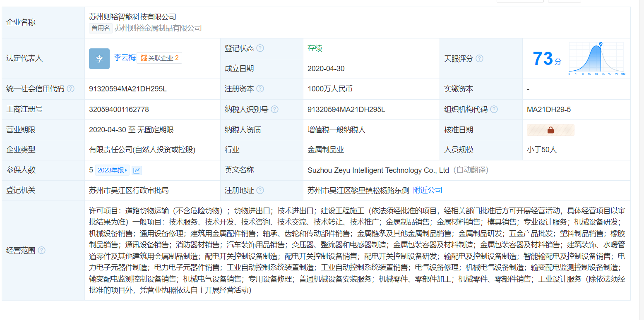Open legal representative 李云梅 link
This screenshot has height=320, width=644.
125,58
